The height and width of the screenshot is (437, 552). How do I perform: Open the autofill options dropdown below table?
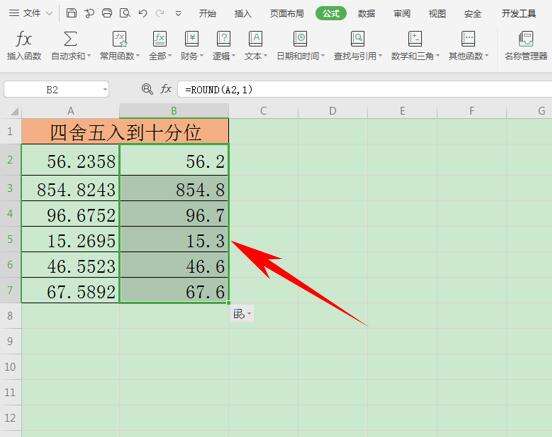tap(243, 314)
